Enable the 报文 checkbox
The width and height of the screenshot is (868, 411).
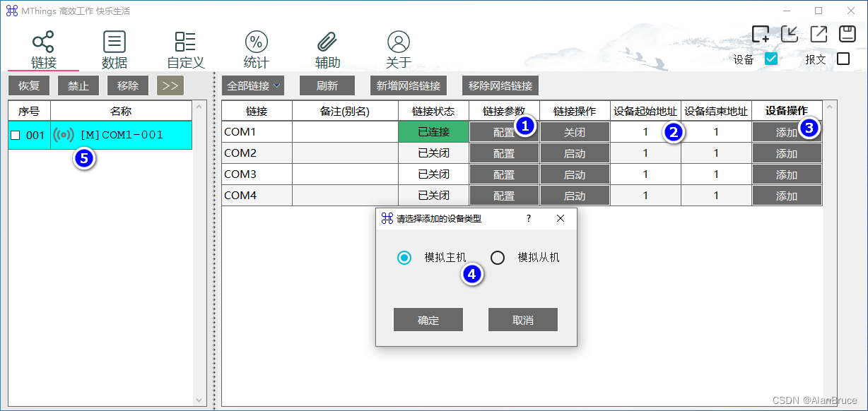pyautogui.click(x=843, y=59)
